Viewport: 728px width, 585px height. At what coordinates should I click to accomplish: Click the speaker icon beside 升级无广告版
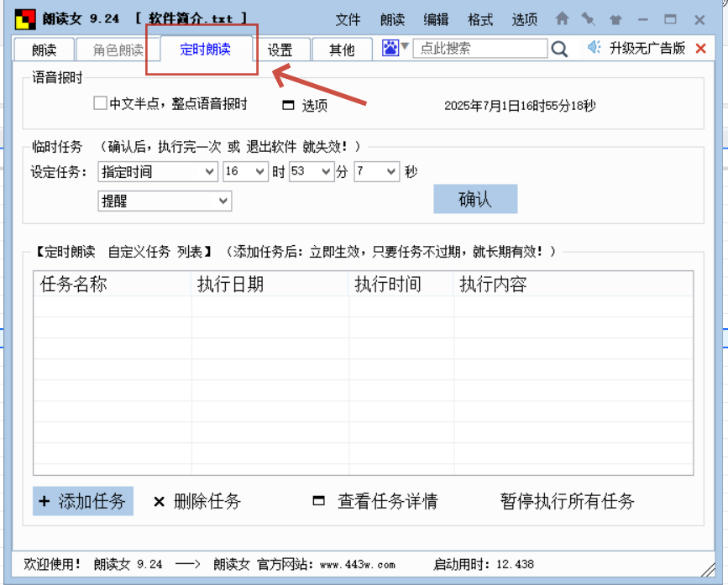[592, 48]
